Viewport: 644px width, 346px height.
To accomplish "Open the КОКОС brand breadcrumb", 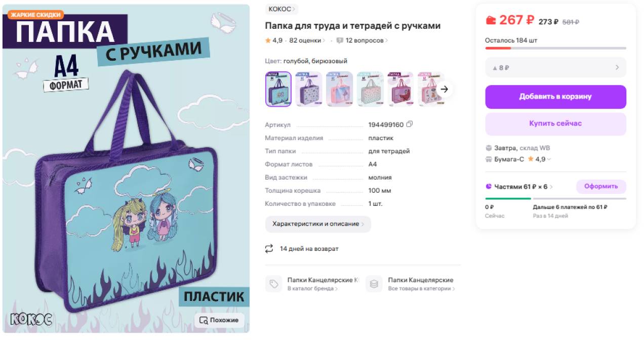I will pyautogui.click(x=282, y=9).
